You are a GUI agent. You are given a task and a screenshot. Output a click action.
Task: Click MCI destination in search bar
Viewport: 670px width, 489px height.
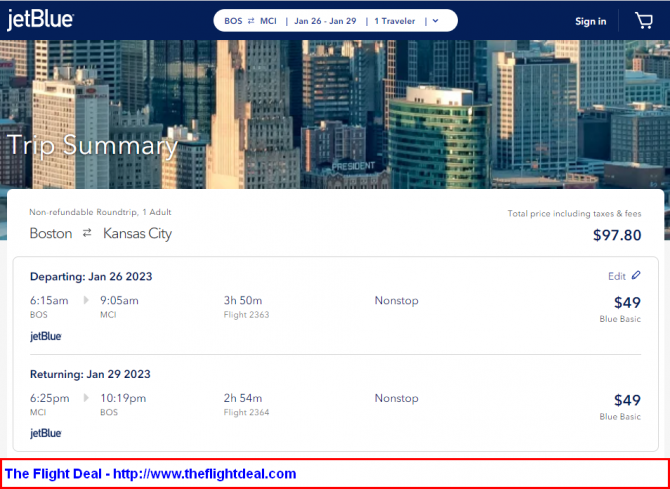(268, 21)
